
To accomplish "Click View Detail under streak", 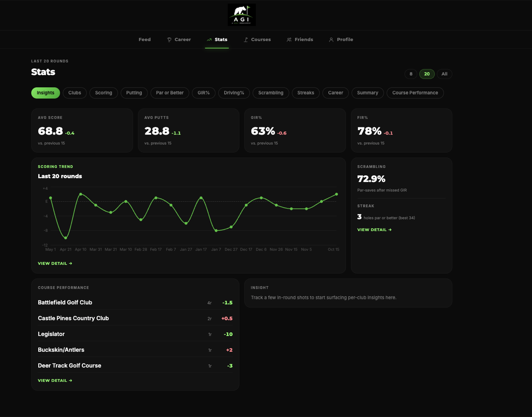I will (374, 230).
